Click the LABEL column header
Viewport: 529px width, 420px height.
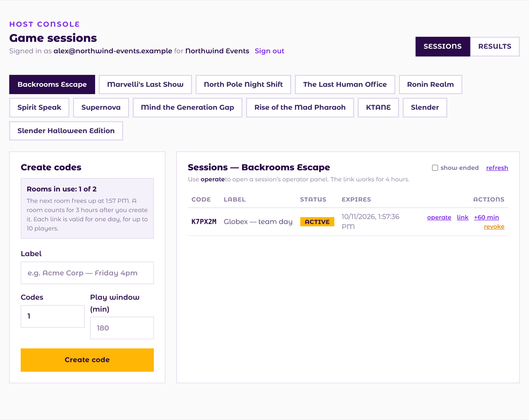click(234, 200)
